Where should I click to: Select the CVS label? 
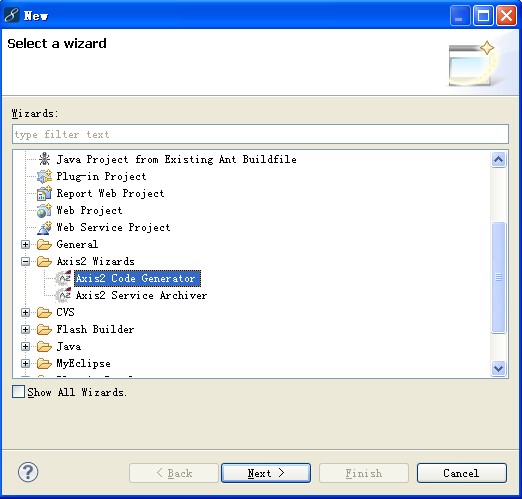coord(65,312)
